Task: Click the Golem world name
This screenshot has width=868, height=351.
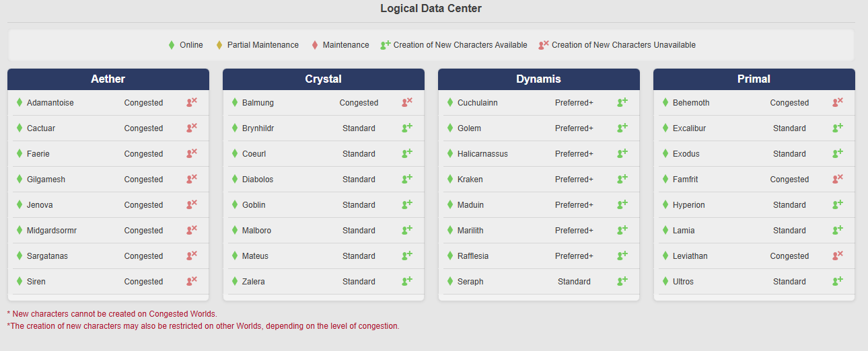Action: coord(469,128)
